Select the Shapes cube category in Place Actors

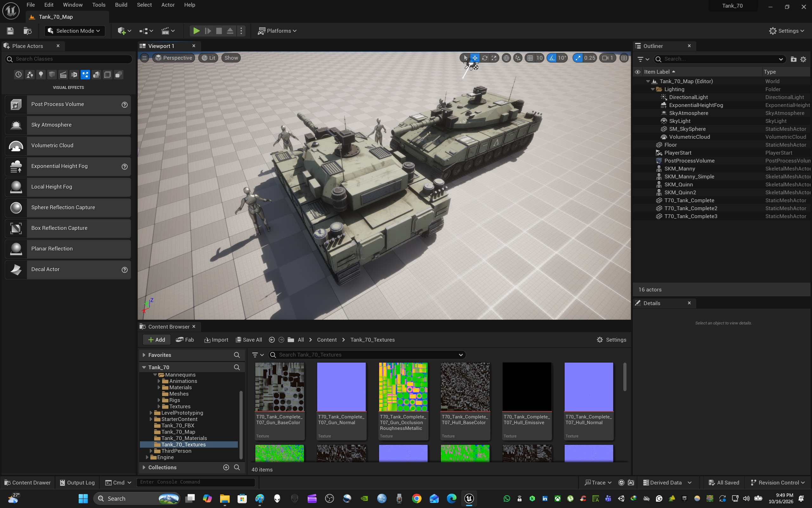click(x=52, y=75)
